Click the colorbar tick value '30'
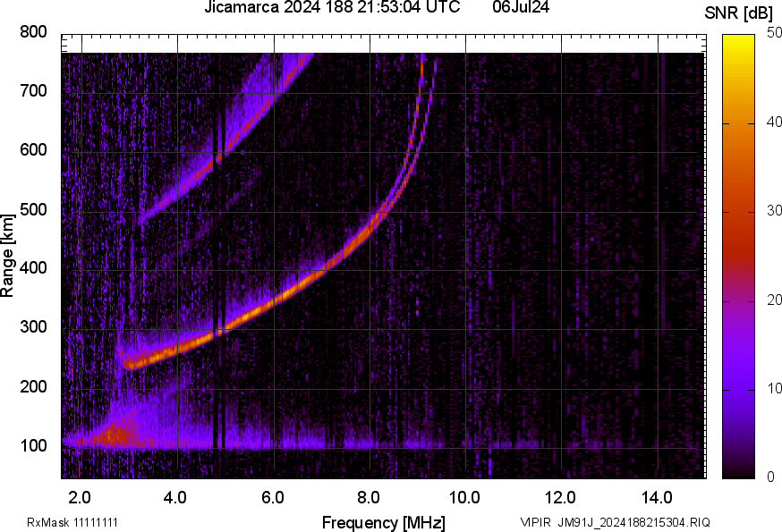The image size is (782, 532). (x=774, y=210)
